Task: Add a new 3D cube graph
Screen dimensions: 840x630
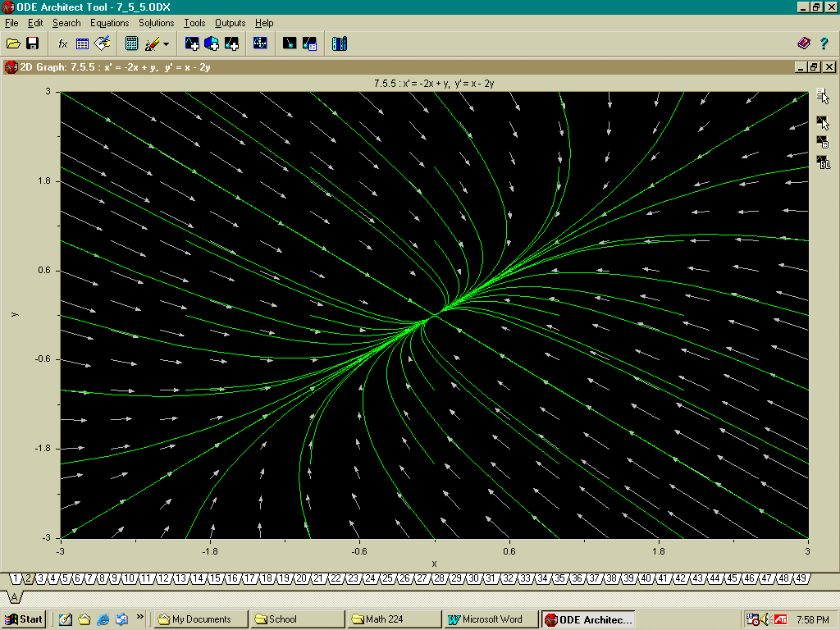Action: [x=212, y=43]
